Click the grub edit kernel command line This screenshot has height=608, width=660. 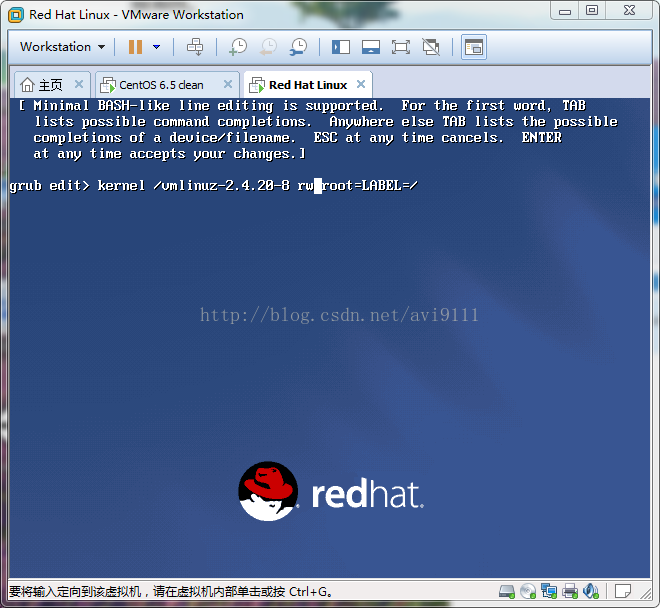213,186
